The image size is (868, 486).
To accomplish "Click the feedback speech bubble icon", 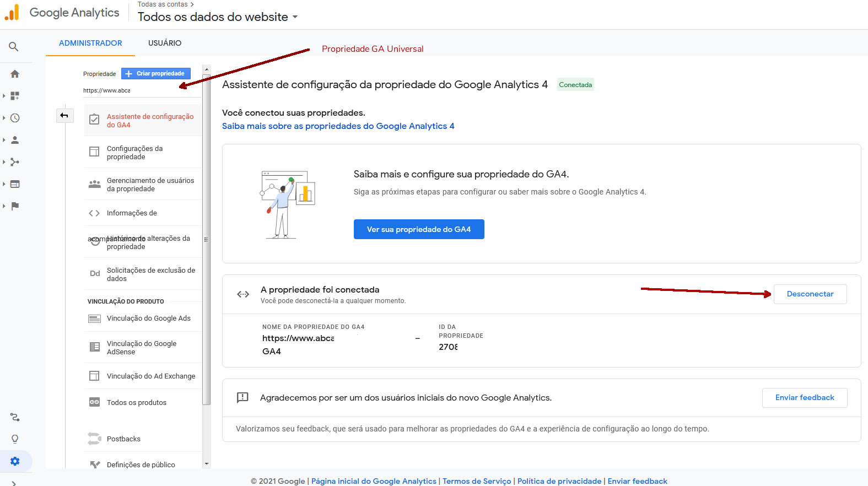I will [x=242, y=398].
